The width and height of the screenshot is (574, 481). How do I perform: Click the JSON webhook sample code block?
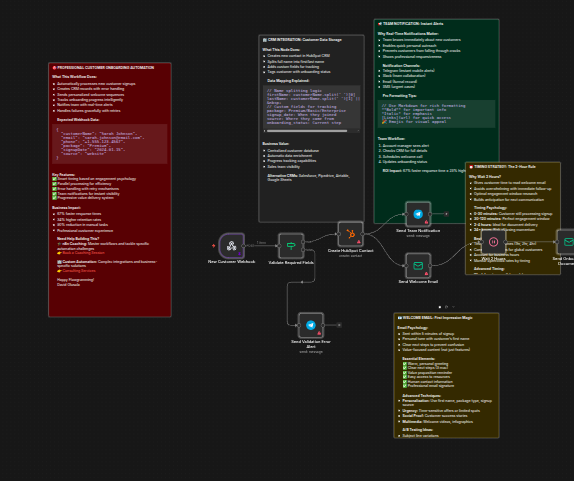(110, 144)
